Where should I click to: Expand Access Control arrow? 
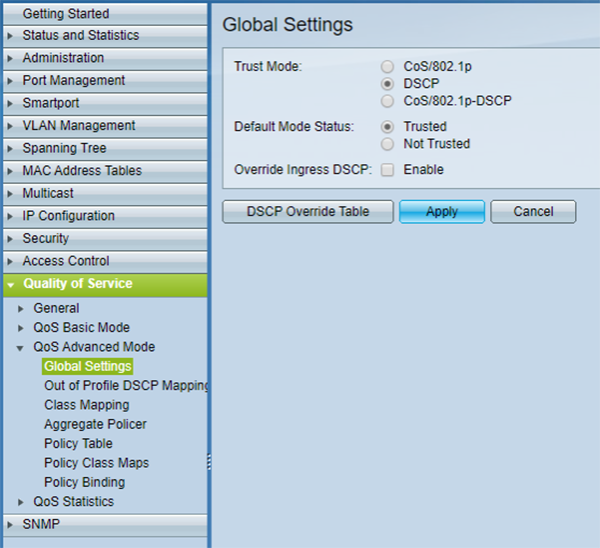click(10, 262)
